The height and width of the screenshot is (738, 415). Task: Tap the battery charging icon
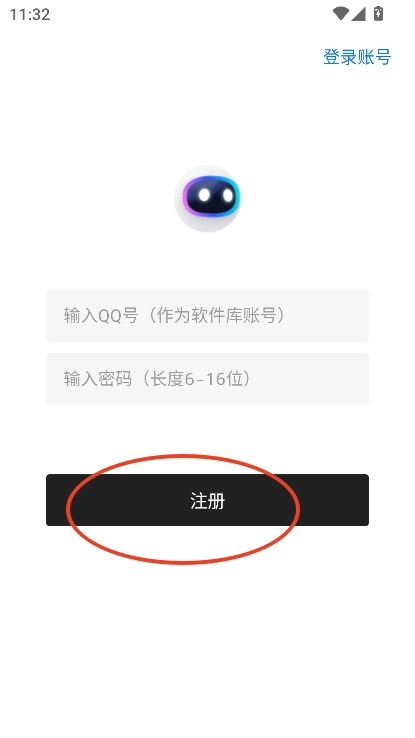click(x=378, y=14)
